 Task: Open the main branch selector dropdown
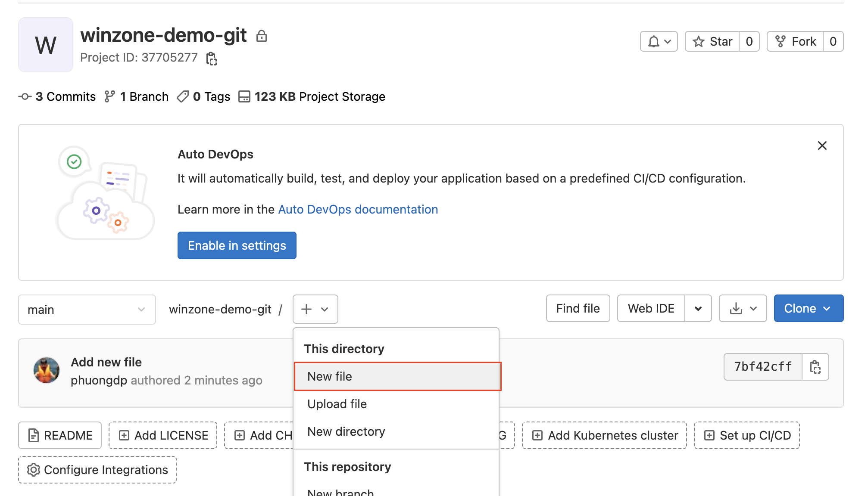(87, 310)
